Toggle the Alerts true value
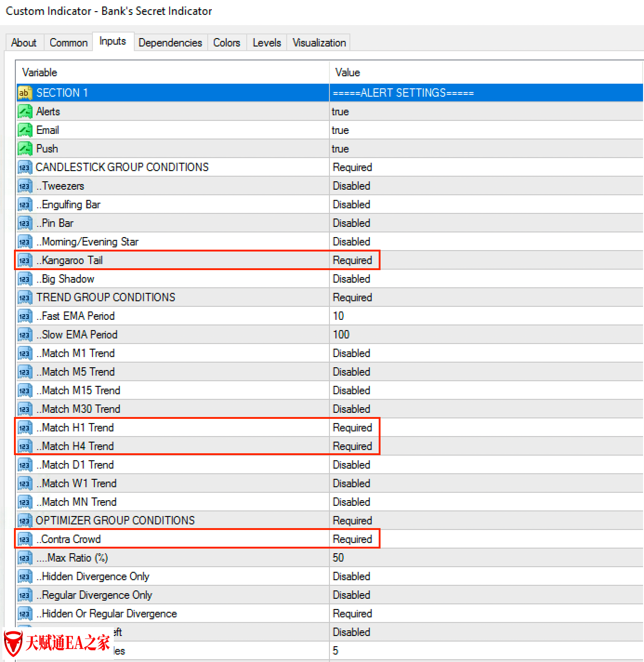The image size is (644, 662). 340,112
